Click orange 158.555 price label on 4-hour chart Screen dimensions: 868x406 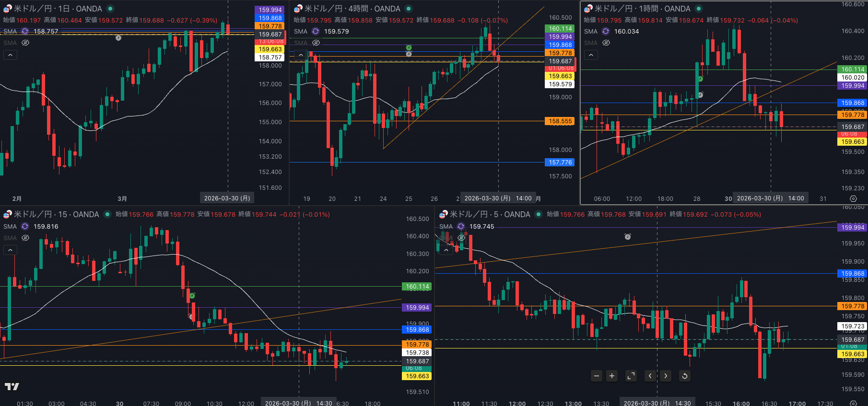[x=560, y=121]
